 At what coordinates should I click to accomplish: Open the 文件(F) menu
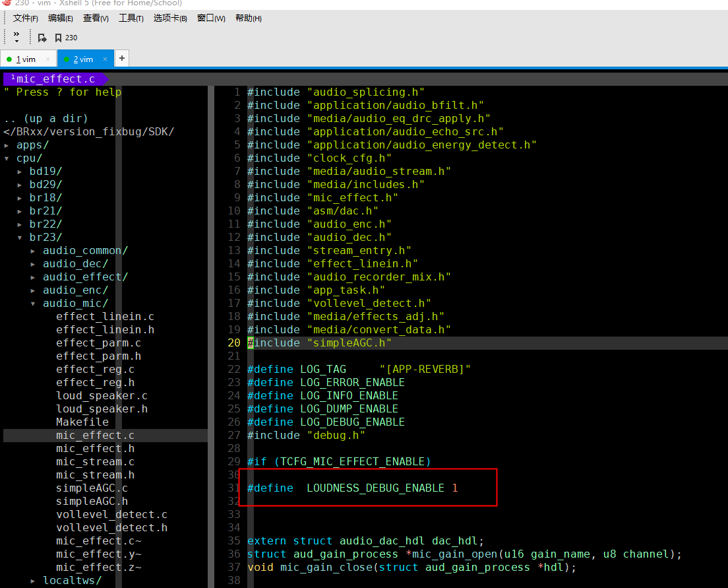[x=26, y=18]
